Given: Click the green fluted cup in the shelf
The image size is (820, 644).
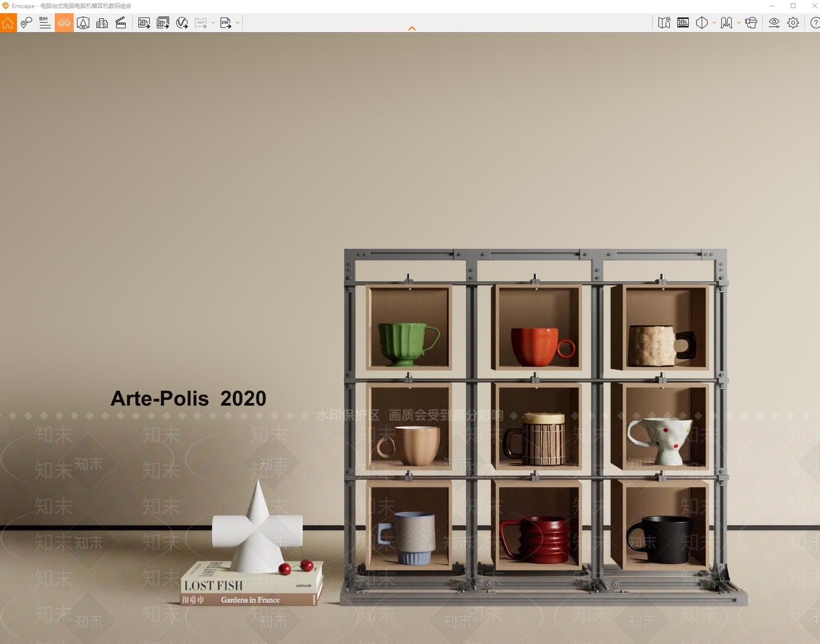Looking at the screenshot, I should coord(408,345).
